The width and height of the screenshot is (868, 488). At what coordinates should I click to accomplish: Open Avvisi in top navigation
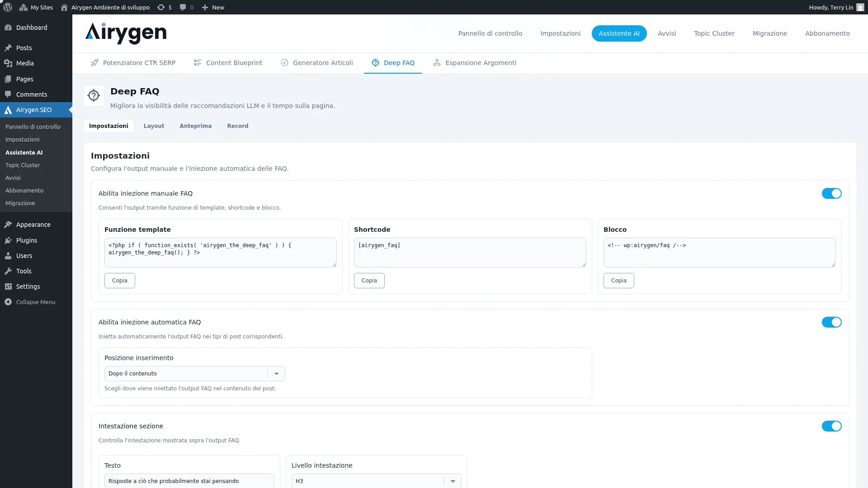667,33
